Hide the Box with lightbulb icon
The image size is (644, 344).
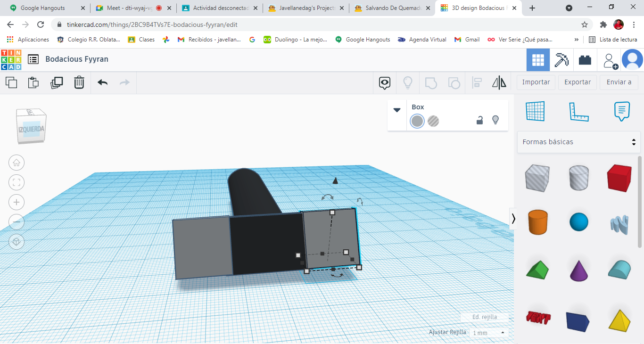click(495, 120)
